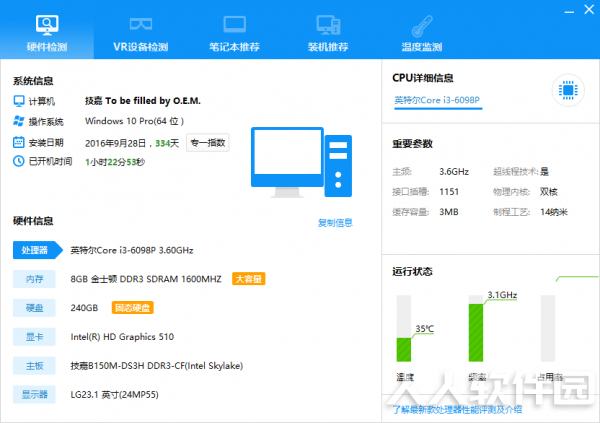This screenshot has height=423, width=600.
Task: Close the application window
Action: 589,10
